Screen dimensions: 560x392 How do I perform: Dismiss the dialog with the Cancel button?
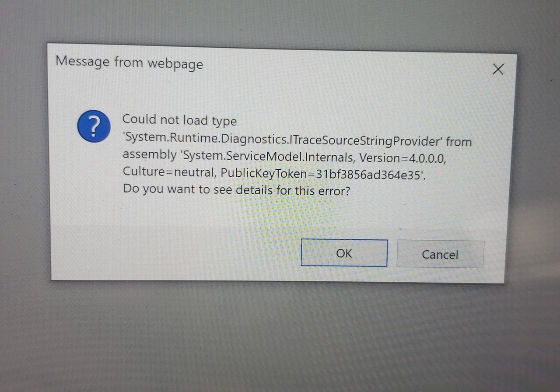440,255
